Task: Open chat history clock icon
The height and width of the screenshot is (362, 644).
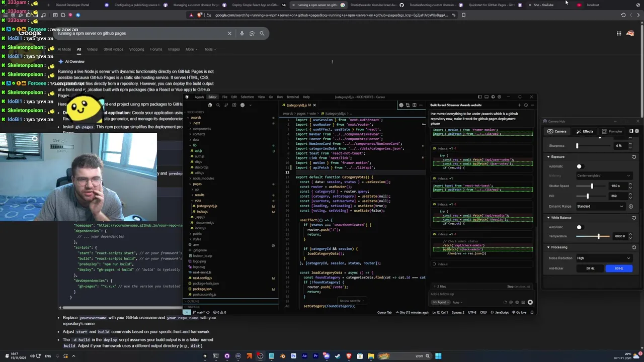Action: pyautogui.click(x=526, y=105)
